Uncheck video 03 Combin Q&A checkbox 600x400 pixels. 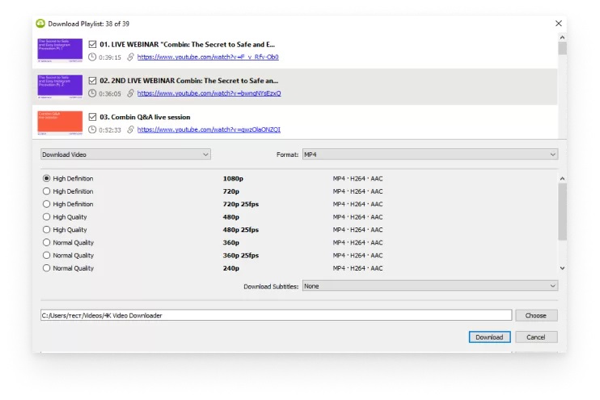tap(92, 117)
